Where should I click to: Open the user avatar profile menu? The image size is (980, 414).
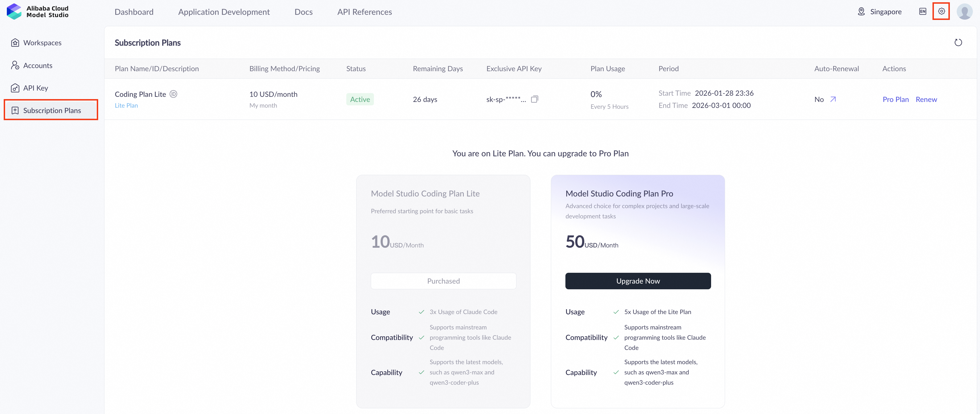[x=964, y=11]
